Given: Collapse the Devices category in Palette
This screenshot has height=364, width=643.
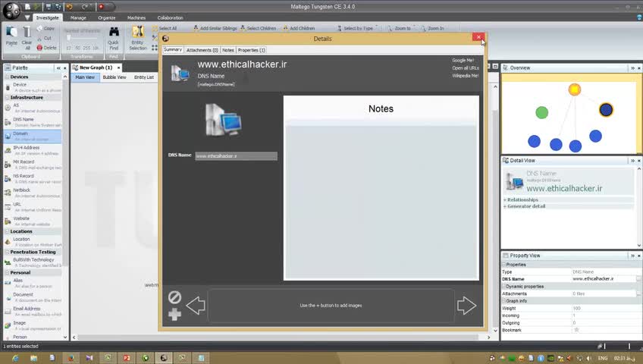Looking at the screenshot, I should tap(7, 77).
